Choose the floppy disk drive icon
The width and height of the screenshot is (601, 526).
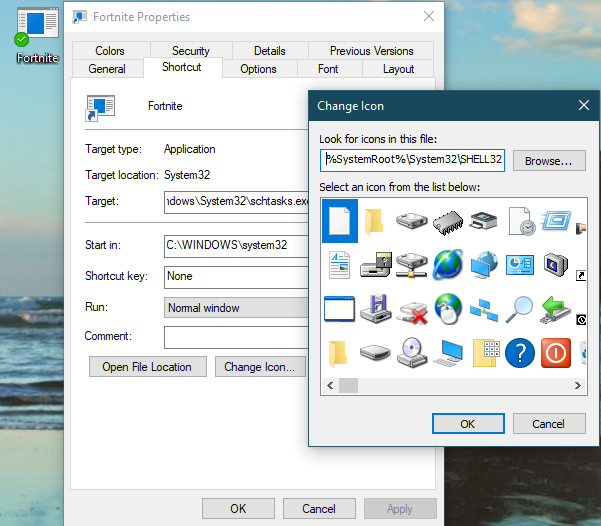coord(376,309)
